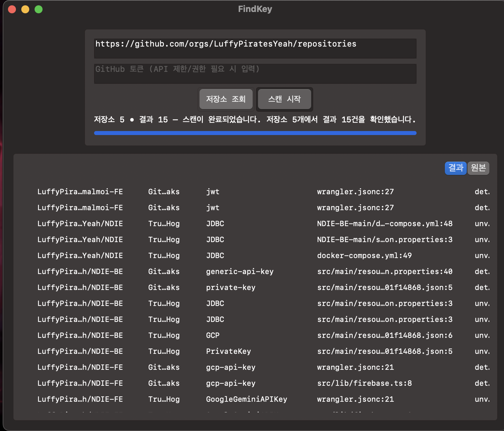Select the generic-api-key detector cell
The height and width of the screenshot is (431, 504).
coord(240,271)
